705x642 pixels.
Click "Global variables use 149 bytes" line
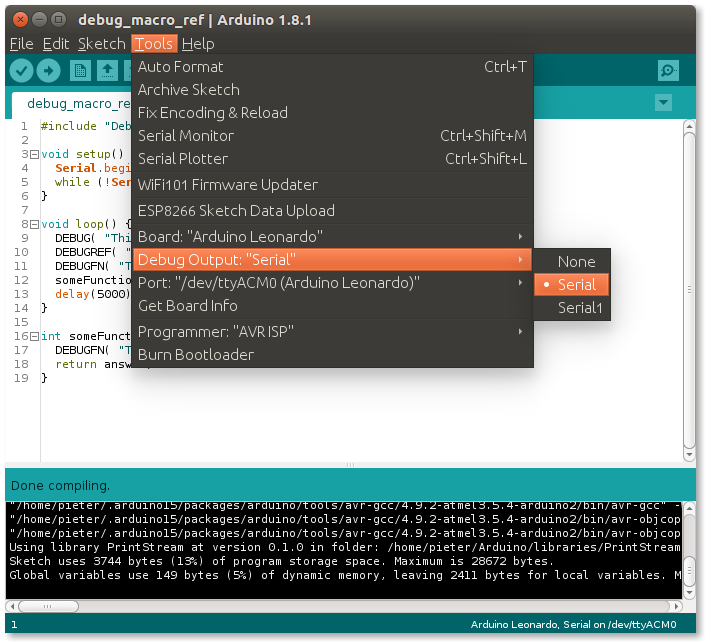click(x=345, y=575)
